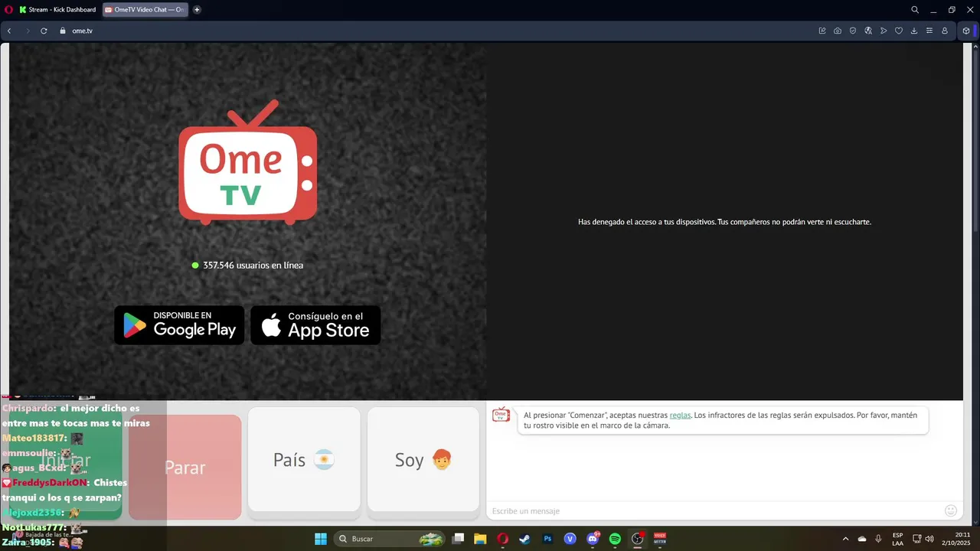980x551 pixels.
Task: Click the red Parar button
Action: click(185, 467)
